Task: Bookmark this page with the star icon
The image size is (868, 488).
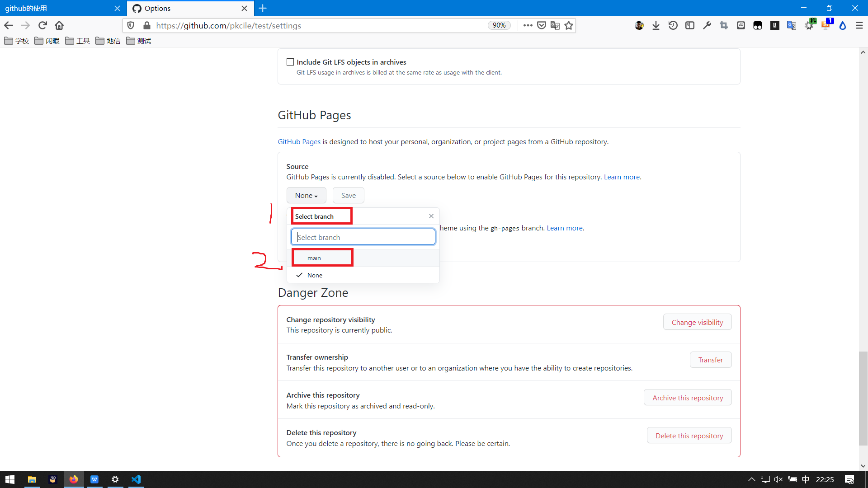Action: [x=569, y=25]
